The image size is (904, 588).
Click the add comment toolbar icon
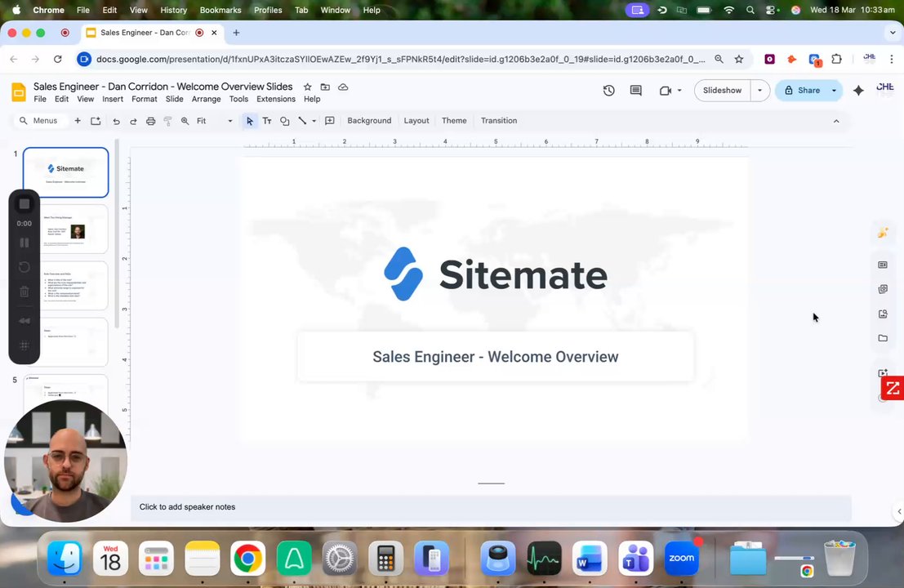(x=330, y=121)
